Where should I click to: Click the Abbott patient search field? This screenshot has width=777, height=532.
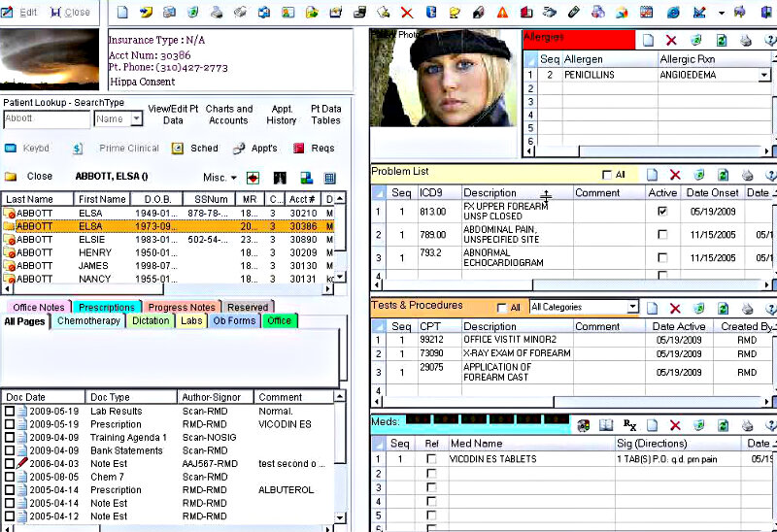pos(46,119)
